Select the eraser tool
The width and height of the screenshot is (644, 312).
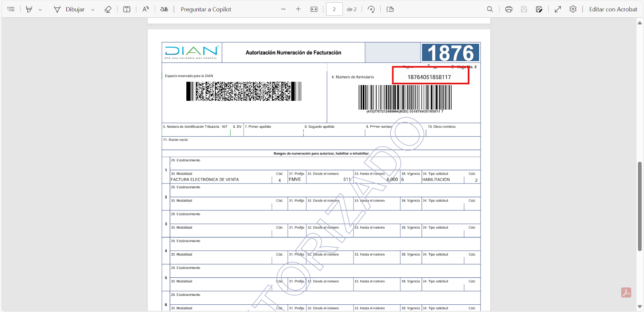(x=108, y=9)
